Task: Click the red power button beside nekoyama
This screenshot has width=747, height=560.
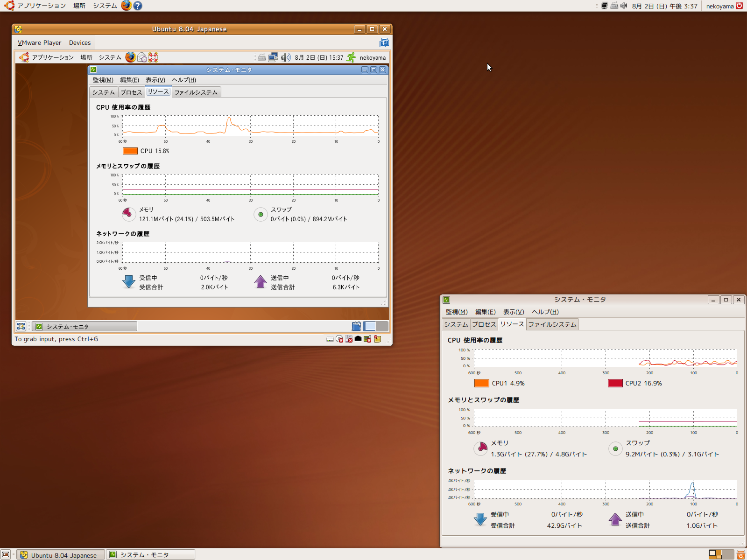Action: (740, 6)
